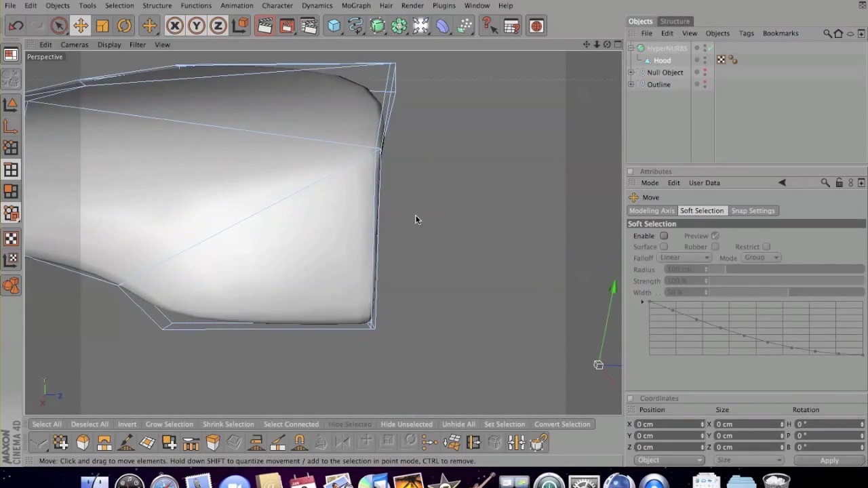The width and height of the screenshot is (868, 488).
Task: Toggle HyperNURBS green enable checkmark
Action: coord(710,48)
